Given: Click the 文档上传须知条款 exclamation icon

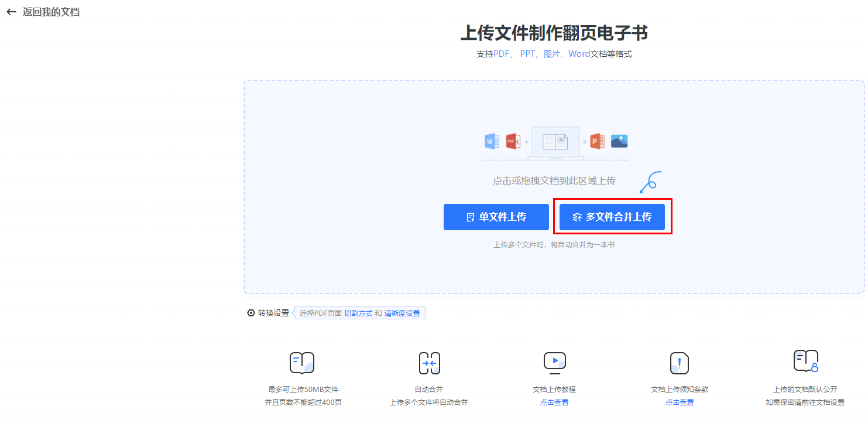Looking at the screenshot, I should pyautogui.click(x=679, y=363).
